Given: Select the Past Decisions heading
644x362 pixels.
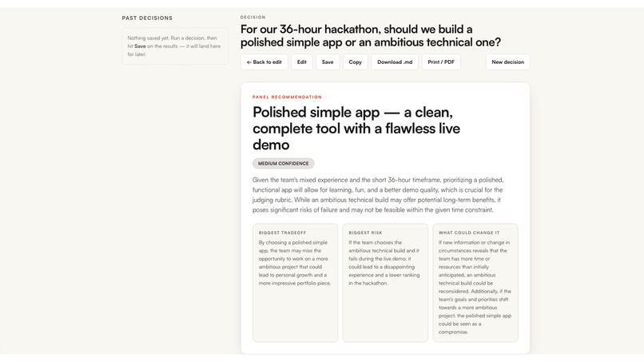Looking at the screenshot, I should [x=147, y=18].
